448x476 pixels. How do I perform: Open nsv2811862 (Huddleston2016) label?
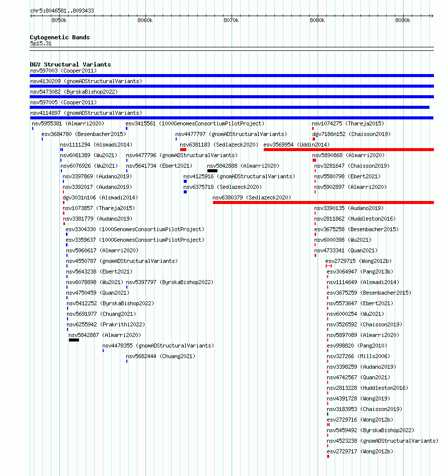[355, 219]
